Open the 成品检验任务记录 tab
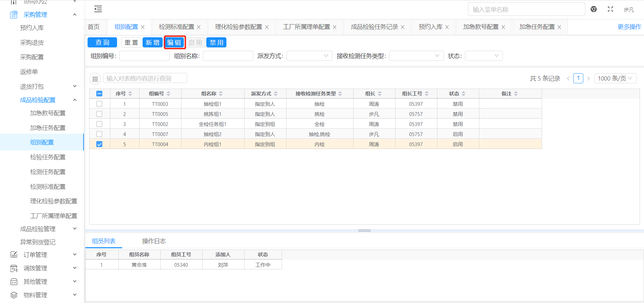This screenshot has height=303, width=644. (x=374, y=27)
